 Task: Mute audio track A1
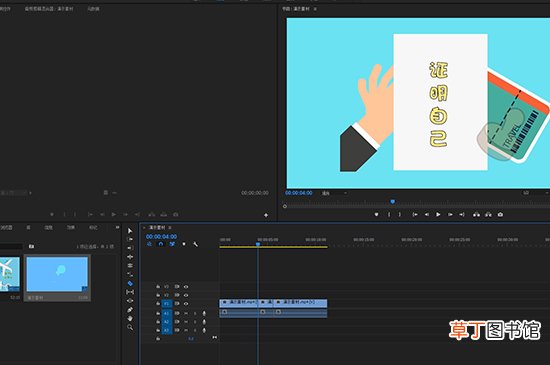pos(186,313)
